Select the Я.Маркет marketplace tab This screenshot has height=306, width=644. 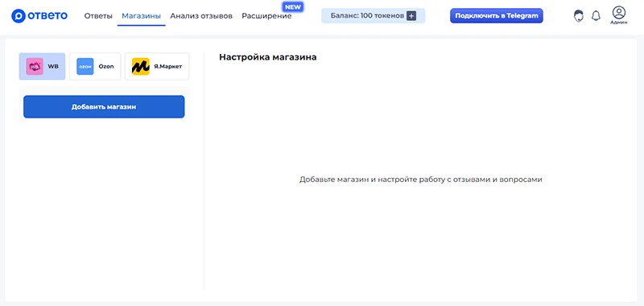pos(157,66)
